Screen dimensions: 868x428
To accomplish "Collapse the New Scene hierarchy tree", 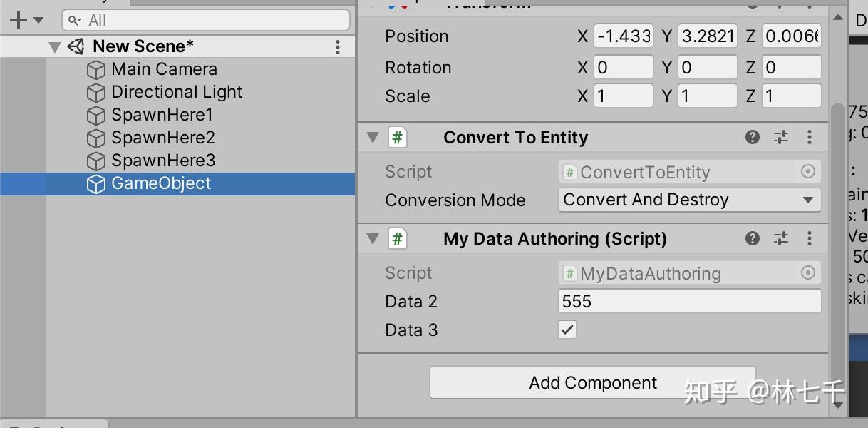I will (x=56, y=46).
